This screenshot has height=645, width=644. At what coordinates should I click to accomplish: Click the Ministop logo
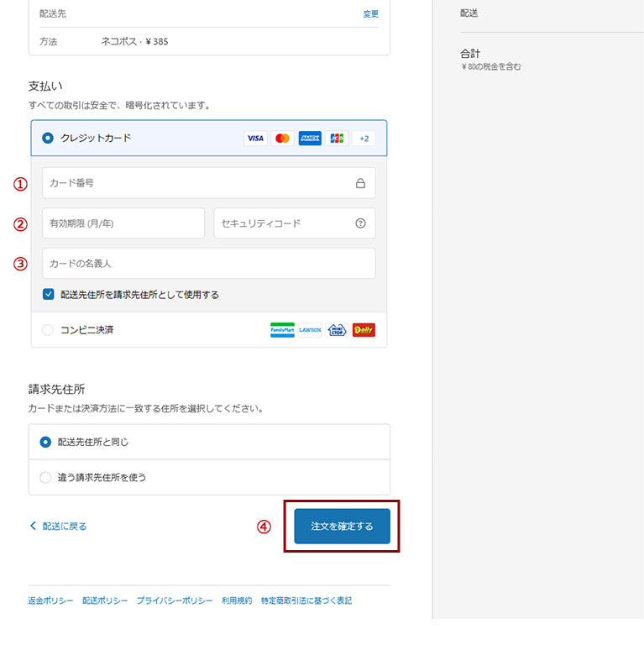pos(337,330)
